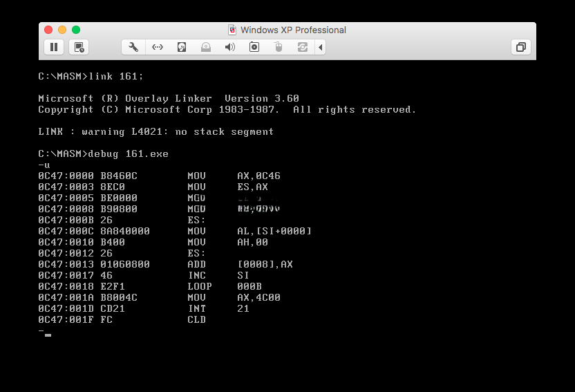Click the BE0000 opcode line
The height and width of the screenshot is (392, 575).
[159, 198]
